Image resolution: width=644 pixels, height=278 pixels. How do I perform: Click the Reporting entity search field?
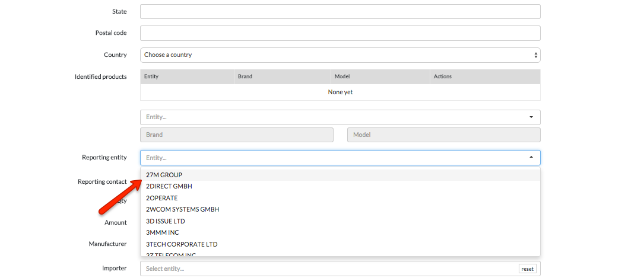pos(332,158)
